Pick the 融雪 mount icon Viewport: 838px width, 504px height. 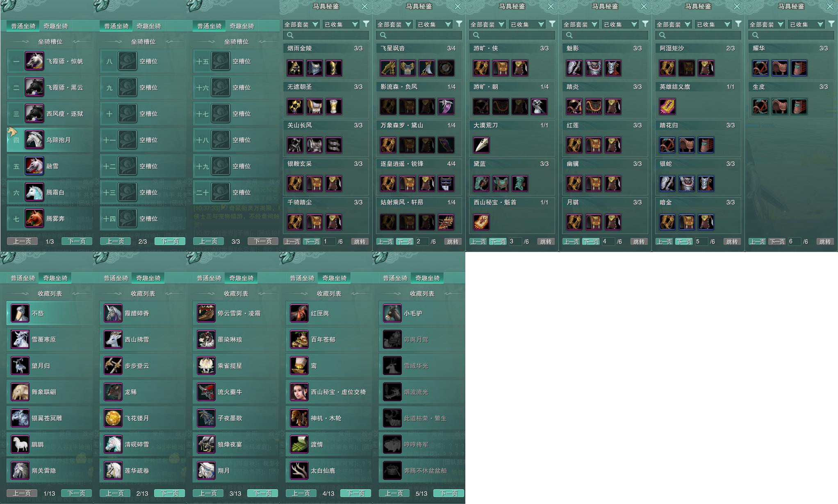click(34, 166)
